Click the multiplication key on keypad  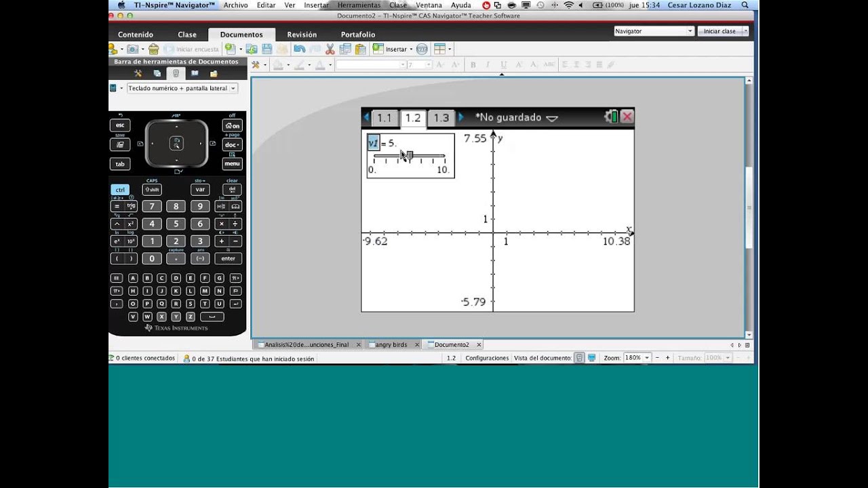[221, 223]
